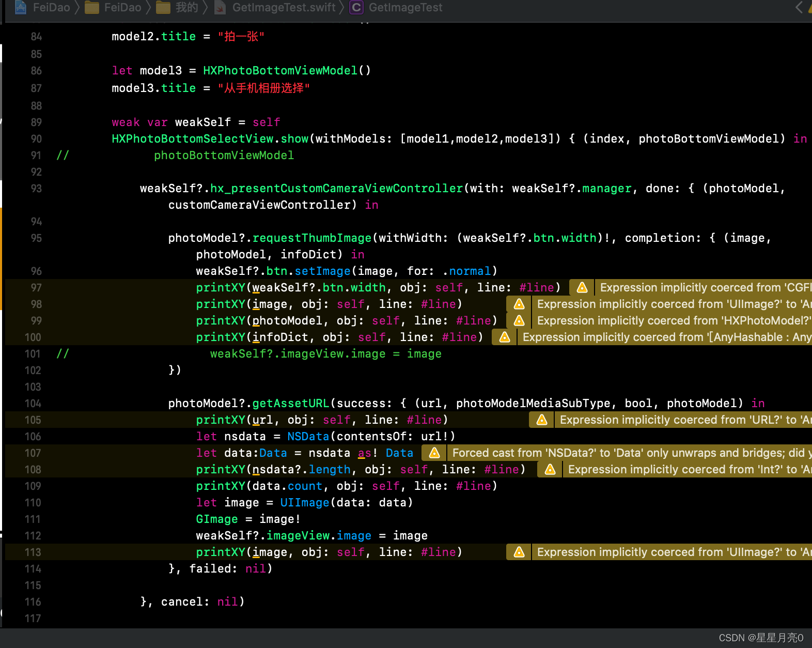Click on 'cancel: nil' on line 116
Screen dimensions: 812x648
click(199, 601)
